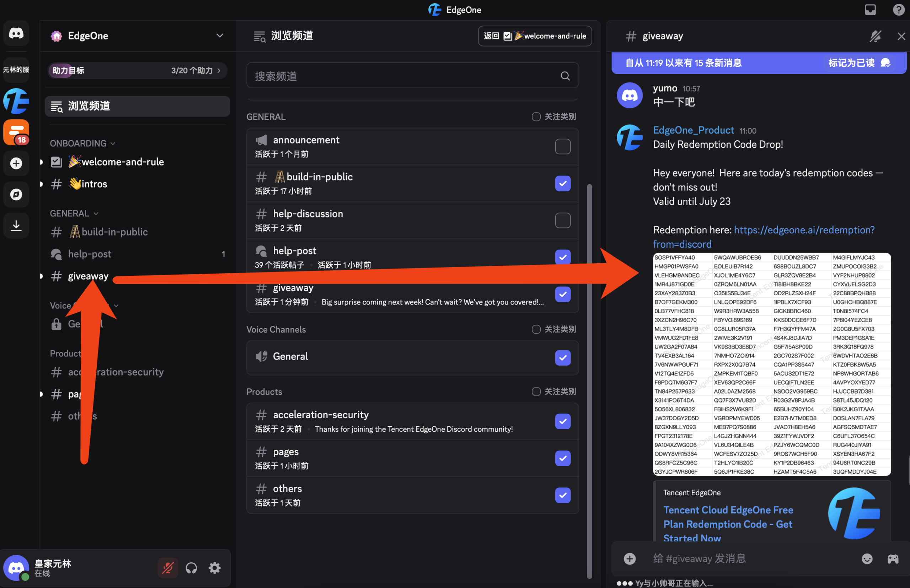The width and height of the screenshot is (910, 588).
Task: Select 关注类别 radio for GENERAL category
Action: click(536, 117)
